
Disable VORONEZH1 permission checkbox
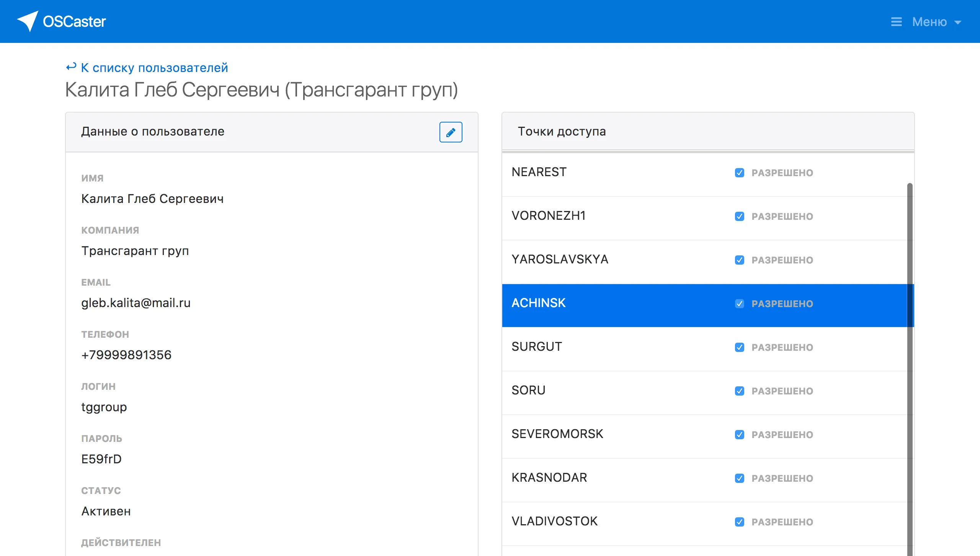pos(740,216)
